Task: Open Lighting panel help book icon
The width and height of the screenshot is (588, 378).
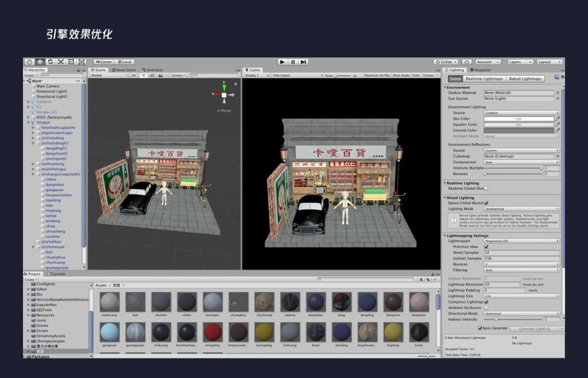Action: (557, 77)
